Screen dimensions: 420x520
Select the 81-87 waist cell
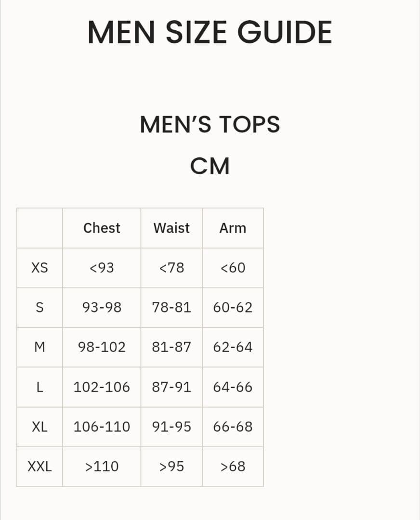pos(171,347)
